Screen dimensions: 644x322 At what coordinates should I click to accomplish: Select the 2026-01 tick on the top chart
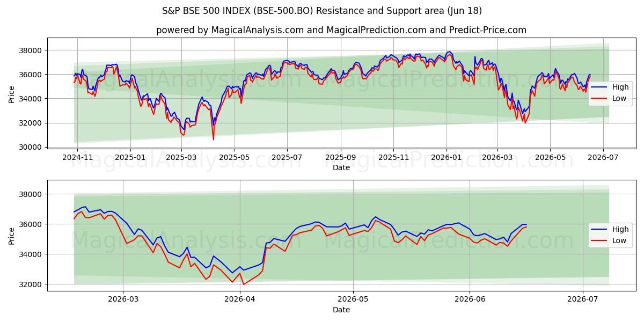click(x=446, y=158)
